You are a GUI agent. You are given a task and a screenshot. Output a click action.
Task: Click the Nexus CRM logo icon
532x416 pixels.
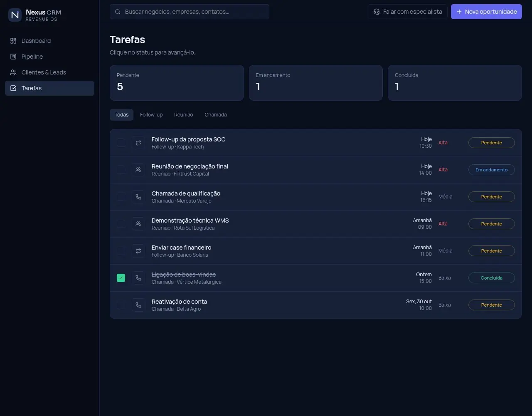click(15, 15)
